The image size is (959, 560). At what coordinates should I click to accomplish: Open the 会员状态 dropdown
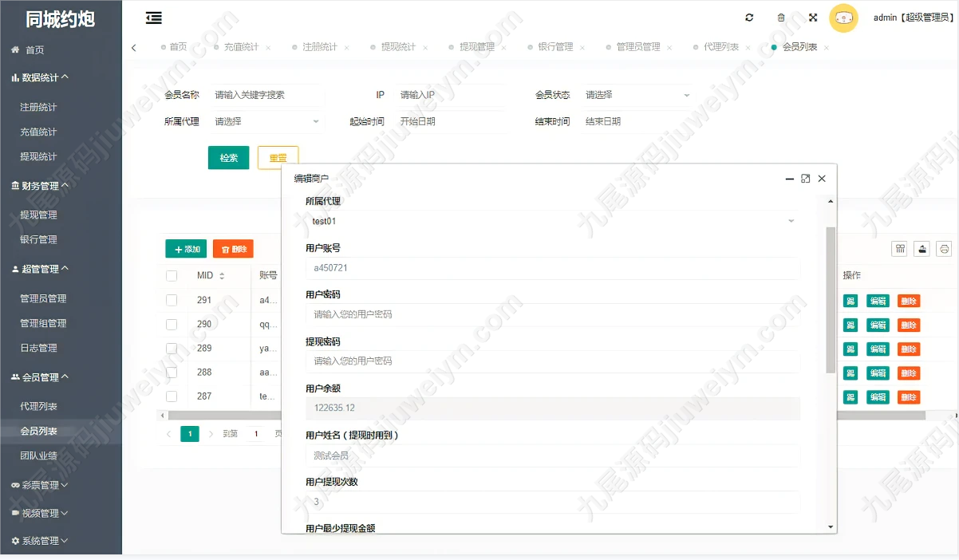637,95
